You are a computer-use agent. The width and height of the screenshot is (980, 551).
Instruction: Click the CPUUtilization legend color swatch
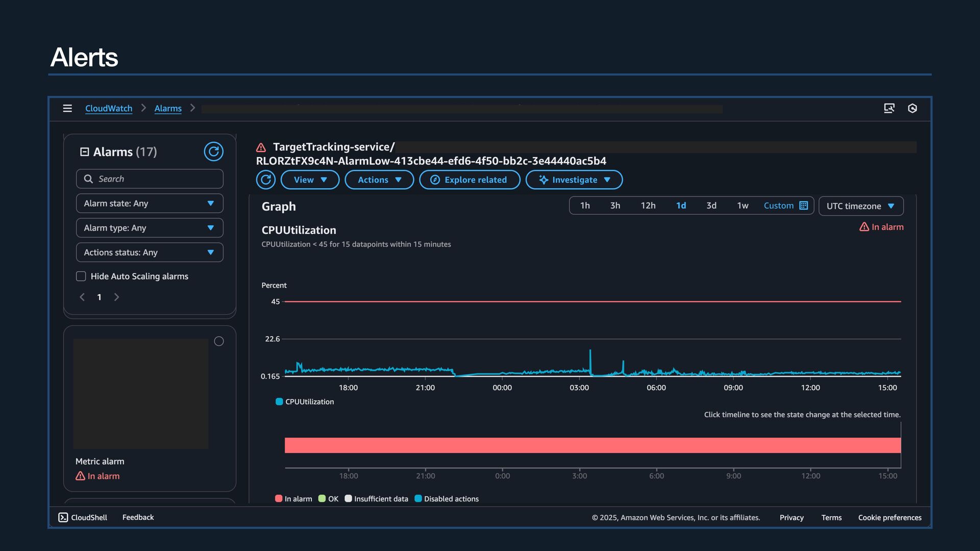[x=279, y=402]
